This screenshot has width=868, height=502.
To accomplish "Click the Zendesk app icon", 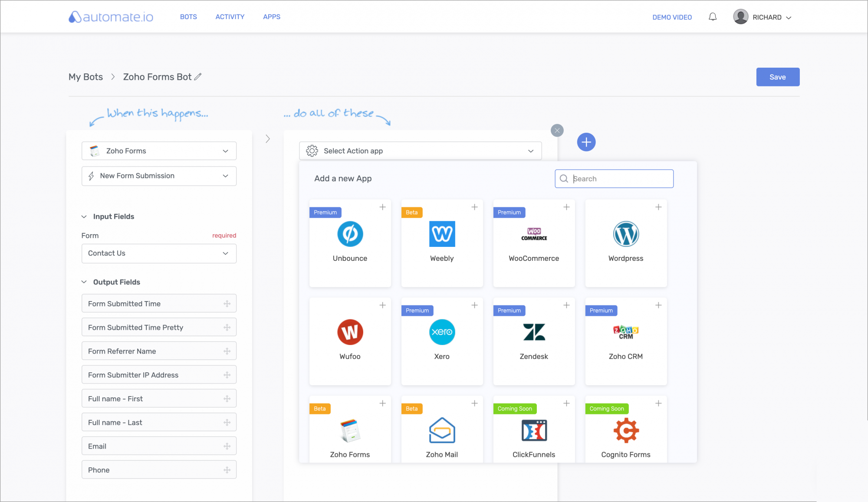I will click(533, 331).
